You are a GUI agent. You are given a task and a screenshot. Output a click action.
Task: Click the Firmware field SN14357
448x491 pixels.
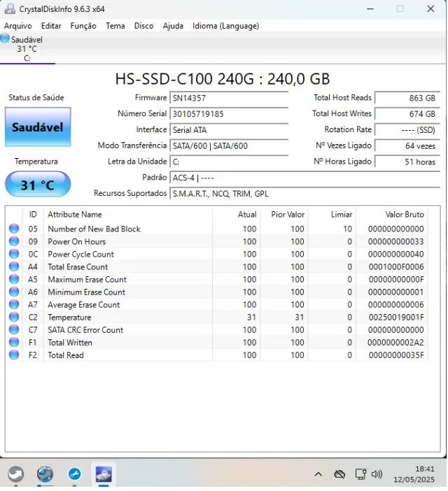(229, 98)
